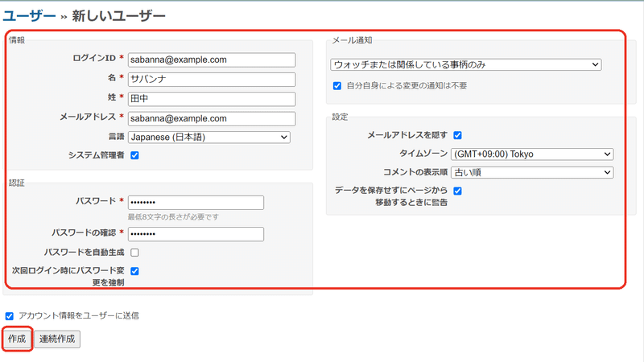This screenshot has height=362, width=644.
Task: Click the メールアドレス input field
Action: tap(212, 118)
